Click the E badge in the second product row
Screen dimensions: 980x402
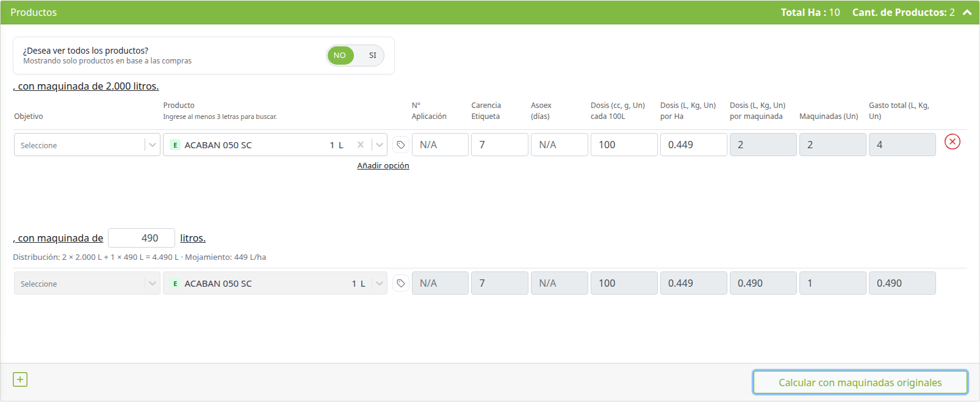tap(175, 284)
